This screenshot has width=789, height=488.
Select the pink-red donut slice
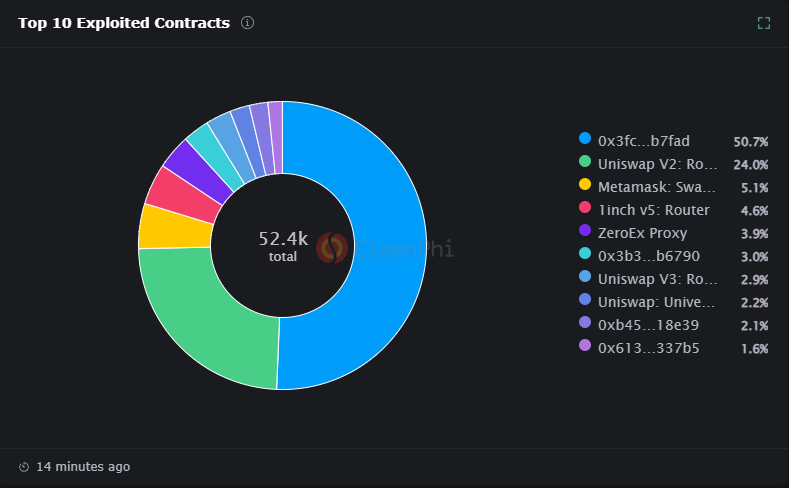pos(186,194)
